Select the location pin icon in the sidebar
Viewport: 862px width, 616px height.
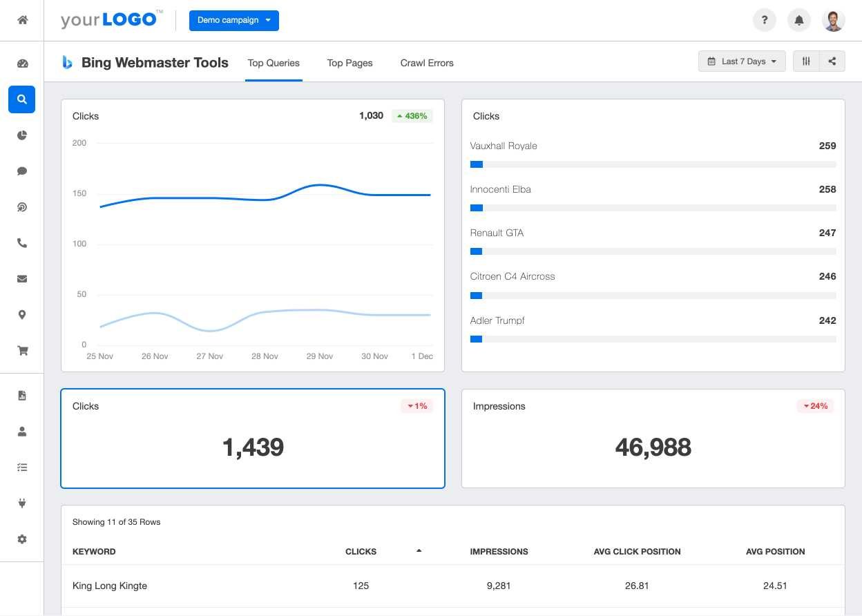point(22,315)
